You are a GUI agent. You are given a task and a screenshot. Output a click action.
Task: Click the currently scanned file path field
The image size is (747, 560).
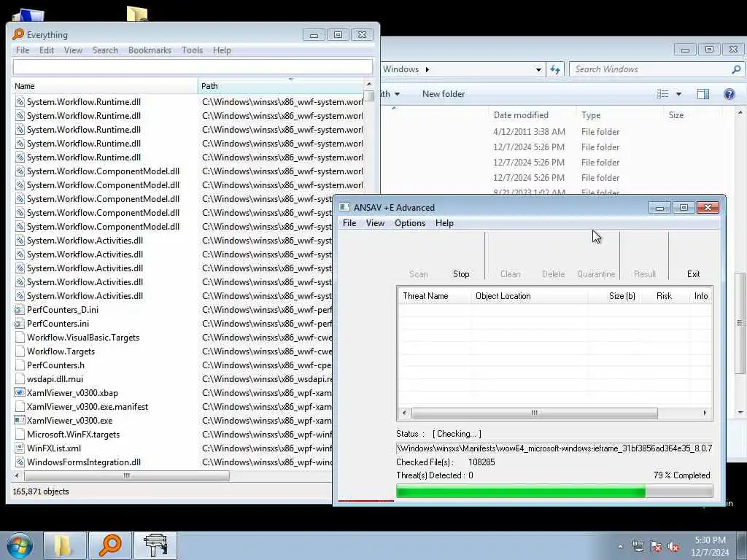pyautogui.click(x=554, y=448)
